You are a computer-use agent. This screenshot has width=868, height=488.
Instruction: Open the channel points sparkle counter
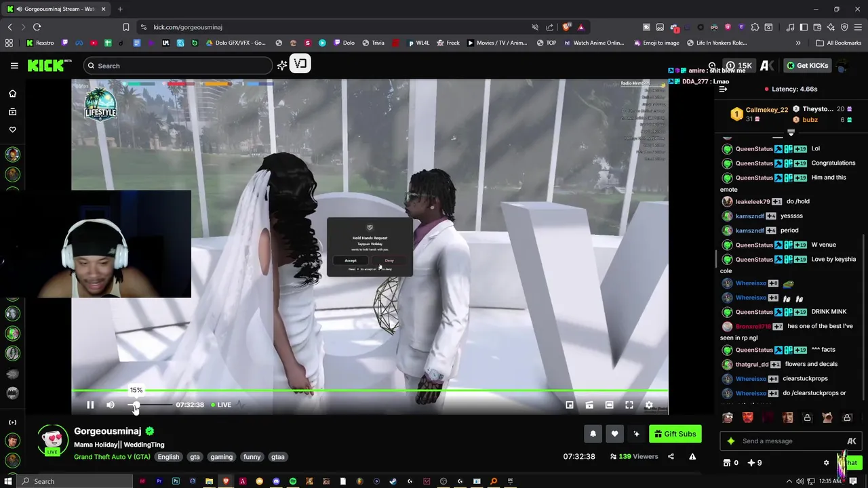[x=754, y=463]
